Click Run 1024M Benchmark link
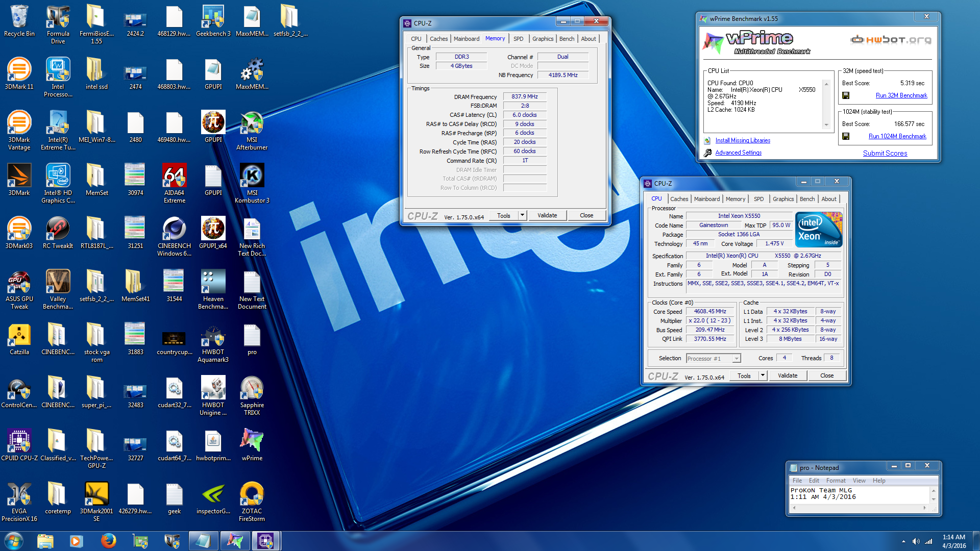The height and width of the screenshot is (551, 980). tap(897, 136)
